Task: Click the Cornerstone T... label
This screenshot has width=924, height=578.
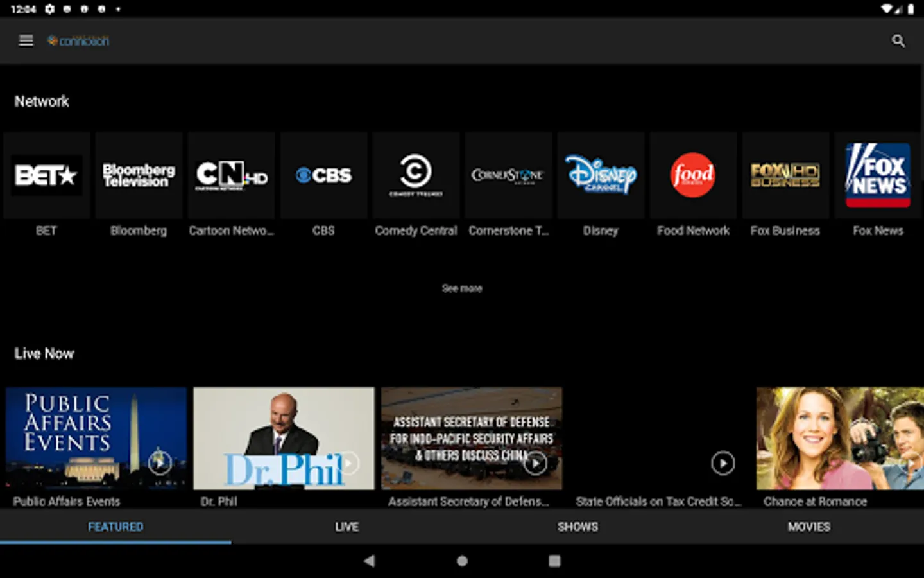Action: (x=508, y=231)
